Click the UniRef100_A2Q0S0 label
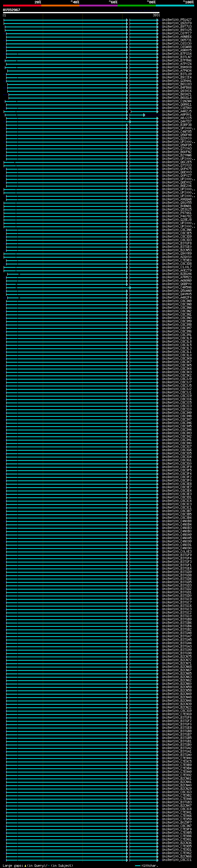The height and width of the screenshot is (868, 197). tap(176, 257)
